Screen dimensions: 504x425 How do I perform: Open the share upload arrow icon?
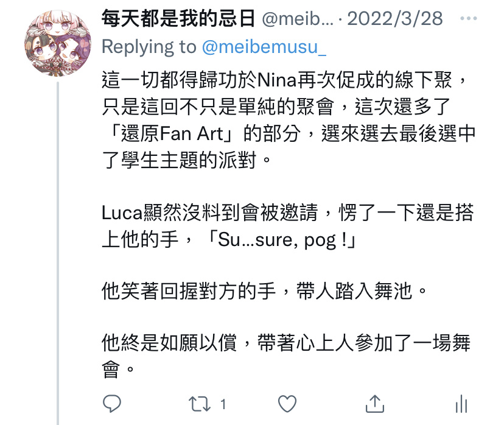click(375, 404)
